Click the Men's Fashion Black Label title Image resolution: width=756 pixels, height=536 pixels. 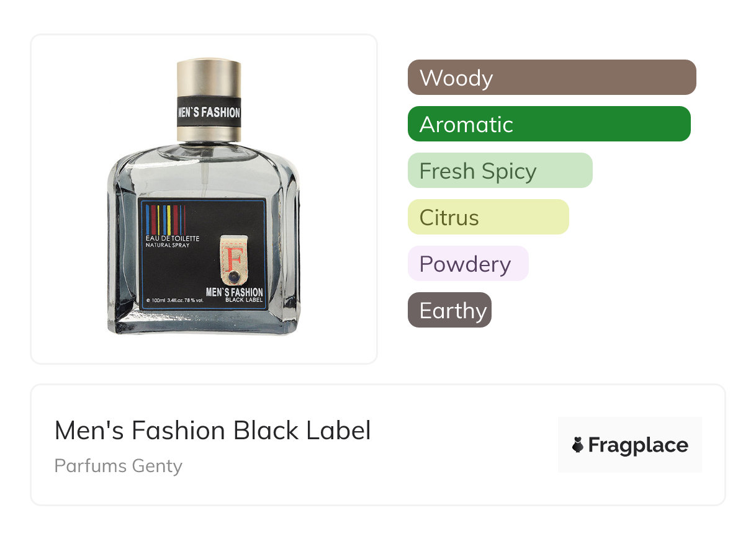tap(212, 431)
